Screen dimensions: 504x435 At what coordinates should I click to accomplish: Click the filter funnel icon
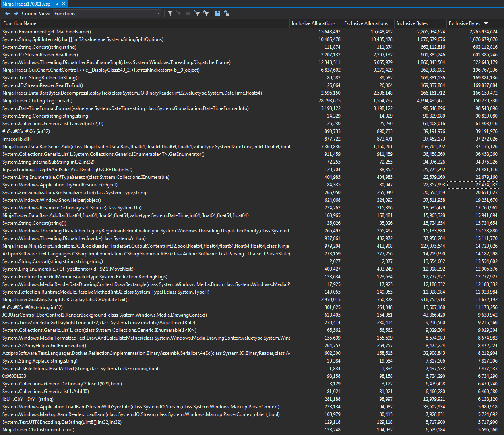pyautogui.click(x=170, y=13)
